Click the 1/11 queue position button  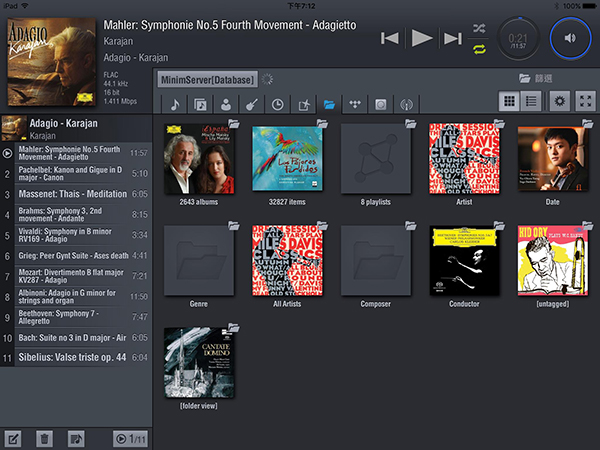pos(130,439)
